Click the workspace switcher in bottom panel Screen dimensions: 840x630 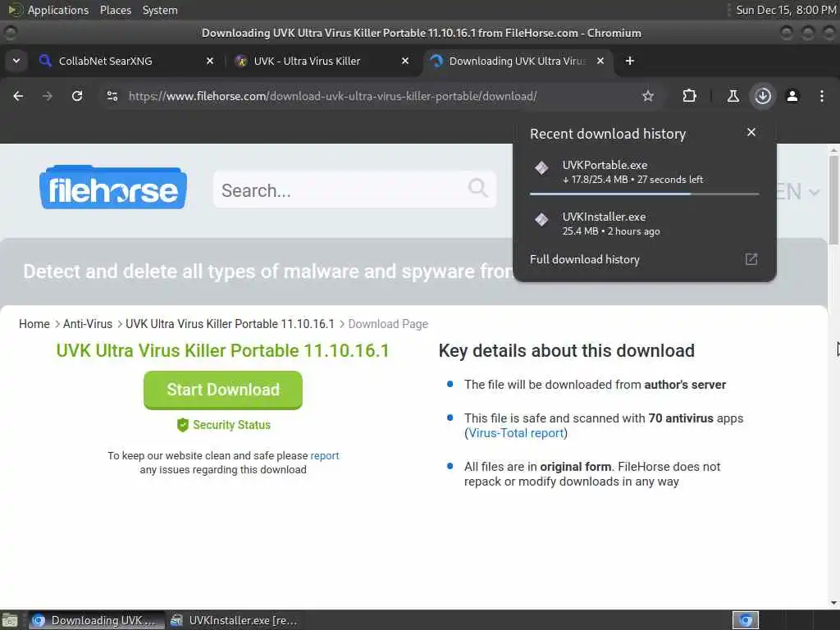point(745,620)
